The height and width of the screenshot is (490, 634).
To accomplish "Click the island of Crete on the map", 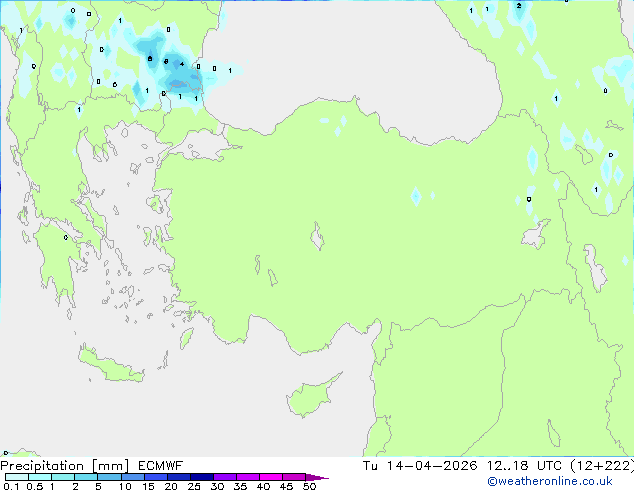I will (110, 365).
